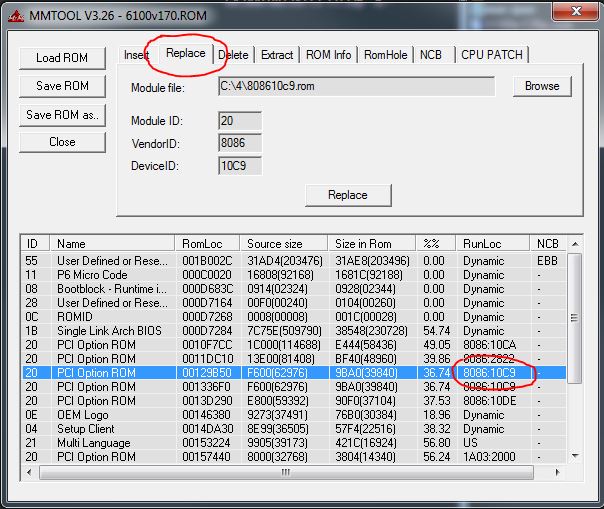
Task: Browse for a module file
Action: 542,86
